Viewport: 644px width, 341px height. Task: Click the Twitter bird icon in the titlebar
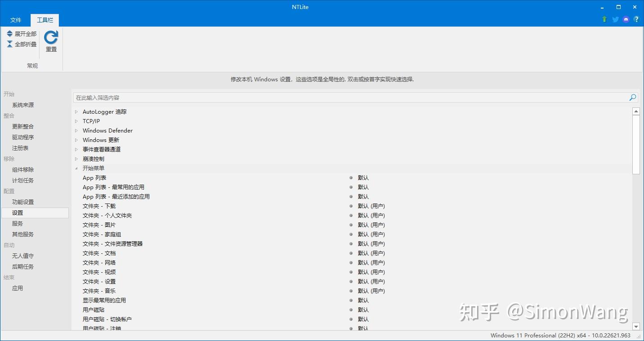(615, 19)
